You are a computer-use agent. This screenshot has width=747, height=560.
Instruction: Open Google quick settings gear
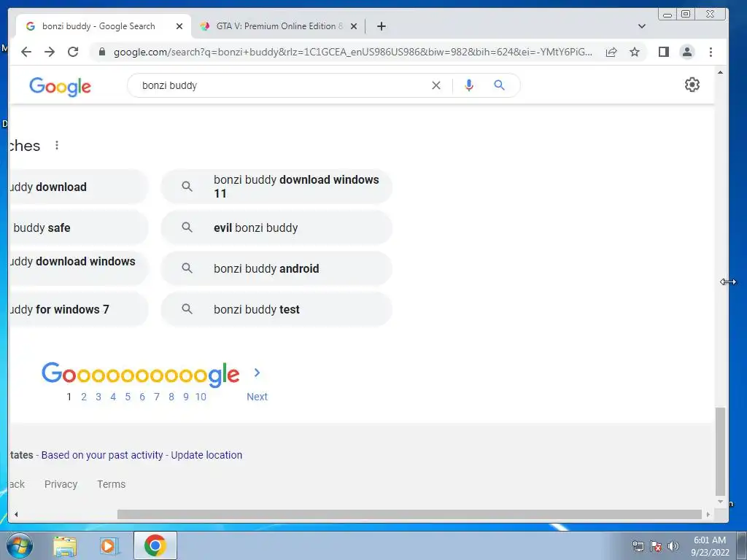pyautogui.click(x=692, y=85)
